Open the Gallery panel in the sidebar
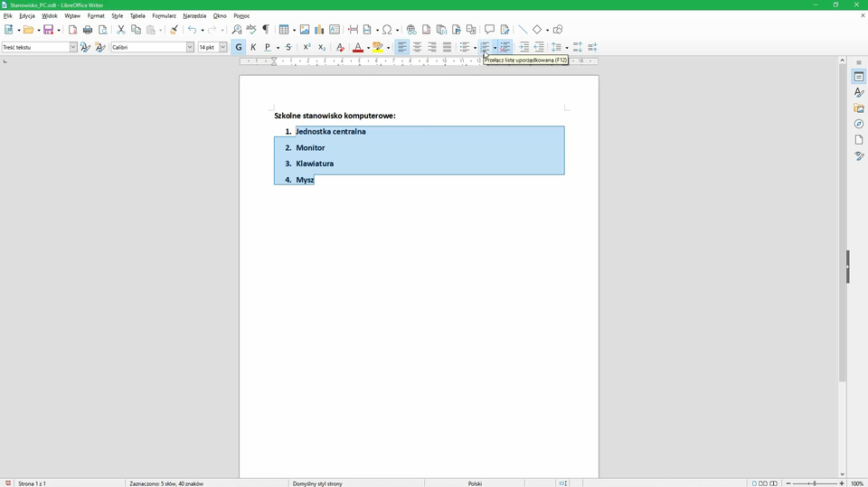Image resolution: width=868 pixels, height=487 pixels. pyautogui.click(x=858, y=108)
